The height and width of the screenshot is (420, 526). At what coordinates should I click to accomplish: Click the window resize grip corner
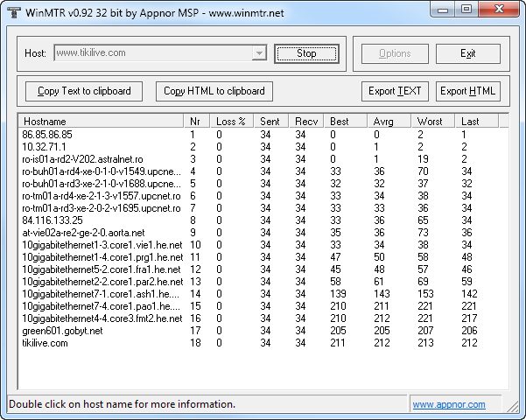click(x=513, y=407)
